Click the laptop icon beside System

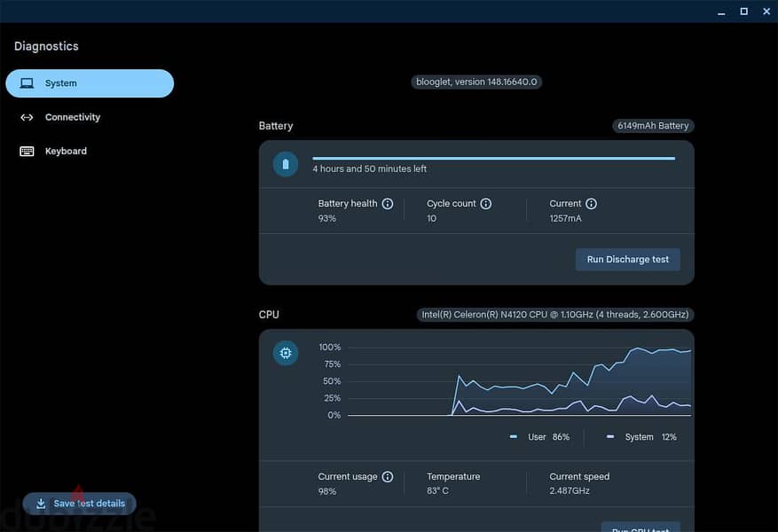click(x=27, y=83)
